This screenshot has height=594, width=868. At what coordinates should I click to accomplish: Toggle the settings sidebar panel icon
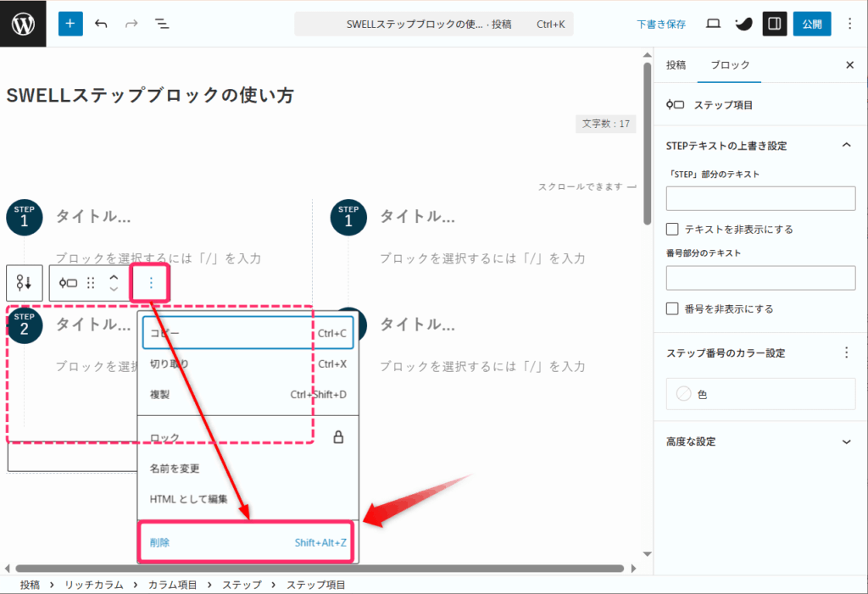[773, 24]
